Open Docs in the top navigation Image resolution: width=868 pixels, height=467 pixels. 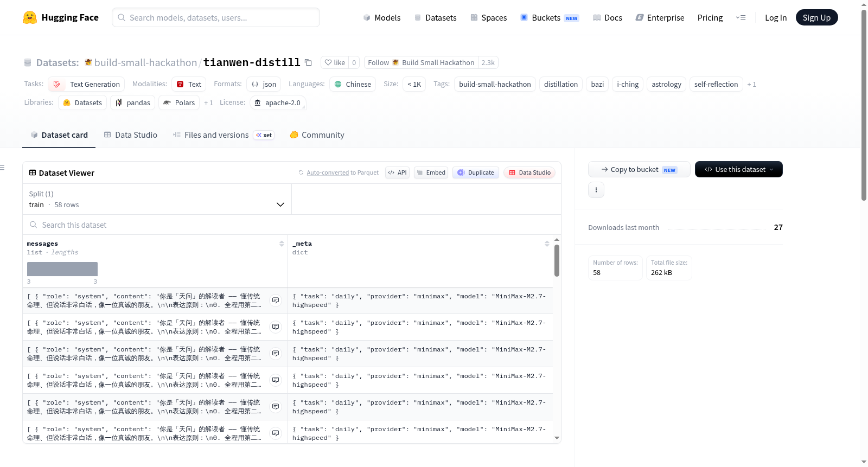pos(608,17)
